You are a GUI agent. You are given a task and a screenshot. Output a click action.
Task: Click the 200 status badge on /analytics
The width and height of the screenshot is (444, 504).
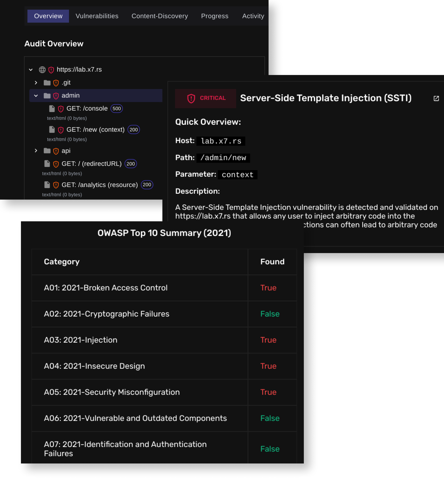(x=147, y=185)
